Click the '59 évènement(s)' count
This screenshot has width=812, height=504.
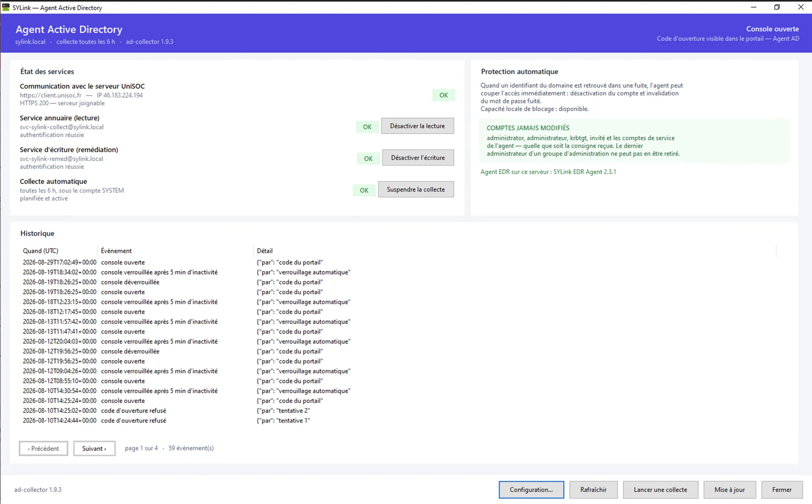(191, 448)
